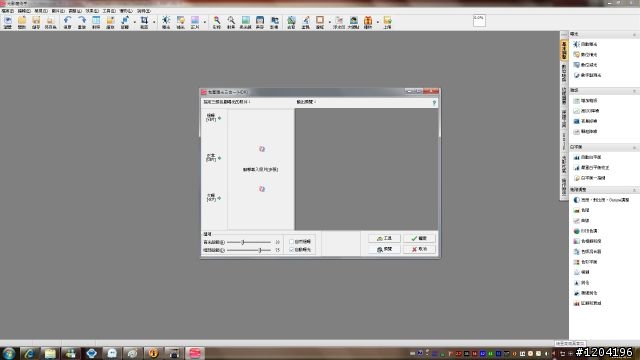This screenshot has width=640, height=360.
Task: Click Auto exposure (自動曝光) in right panel
Action: coord(586,44)
